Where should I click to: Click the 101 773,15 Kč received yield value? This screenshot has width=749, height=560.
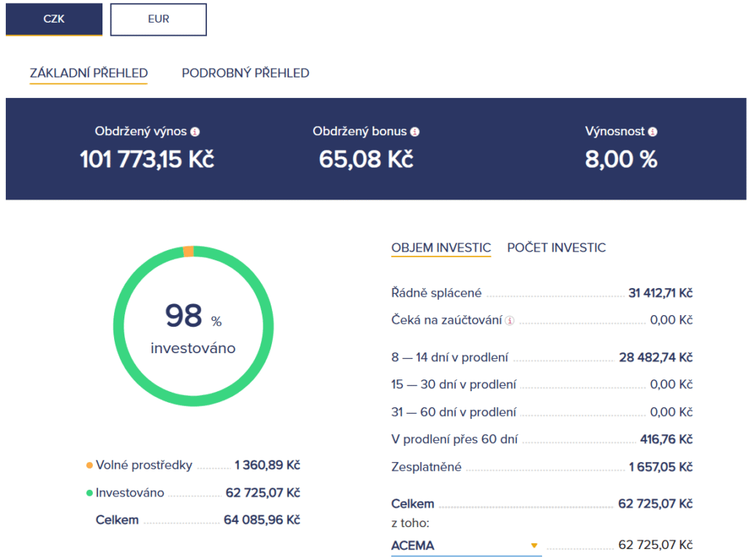pyautogui.click(x=147, y=159)
